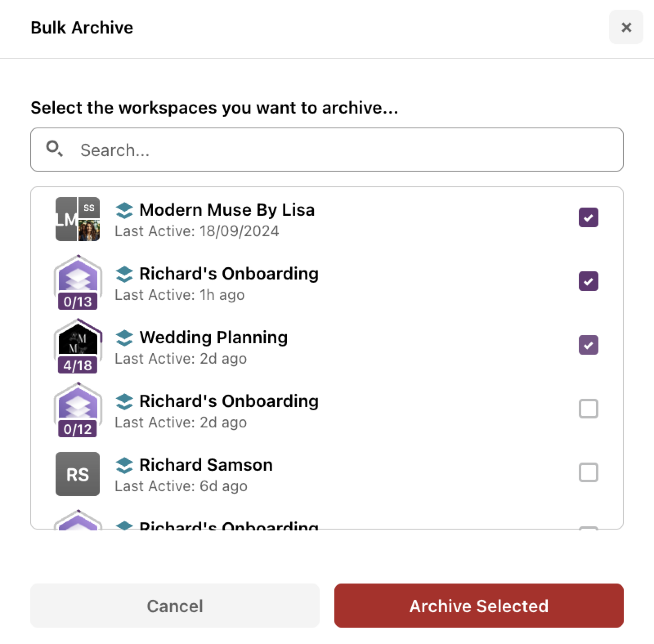Uncheck Richard's Onboarding active 1h ago
Image resolution: width=654 pixels, height=644 pixels.
(588, 281)
